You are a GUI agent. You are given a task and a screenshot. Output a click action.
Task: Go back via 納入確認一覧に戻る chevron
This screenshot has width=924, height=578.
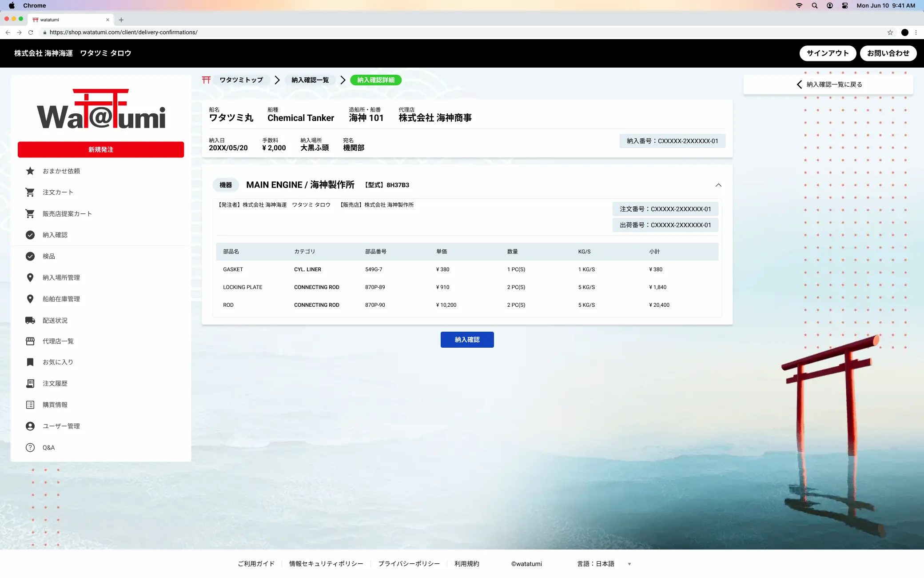[x=799, y=84]
